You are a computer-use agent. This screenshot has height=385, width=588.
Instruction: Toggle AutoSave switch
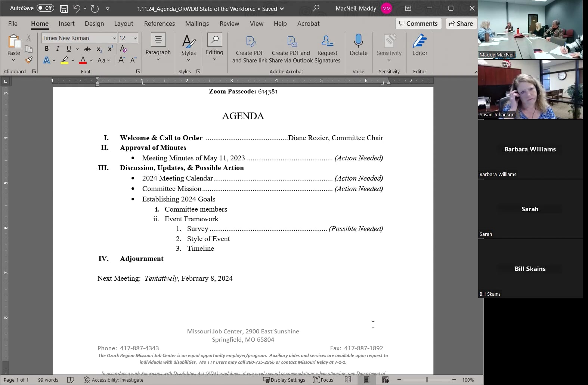[45, 8]
